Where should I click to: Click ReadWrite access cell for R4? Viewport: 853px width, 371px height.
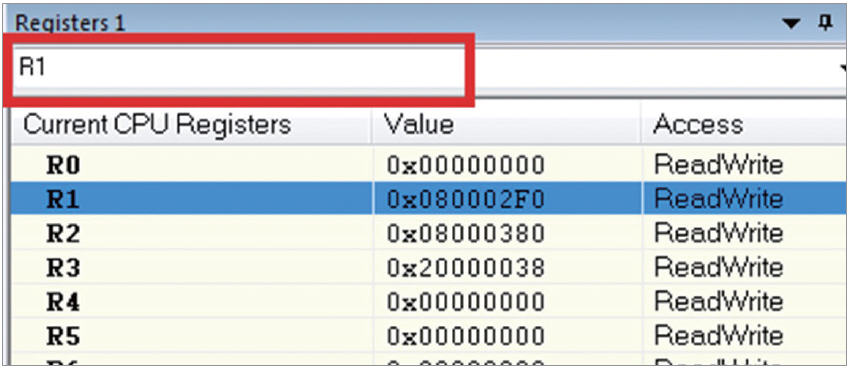pos(718,302)
